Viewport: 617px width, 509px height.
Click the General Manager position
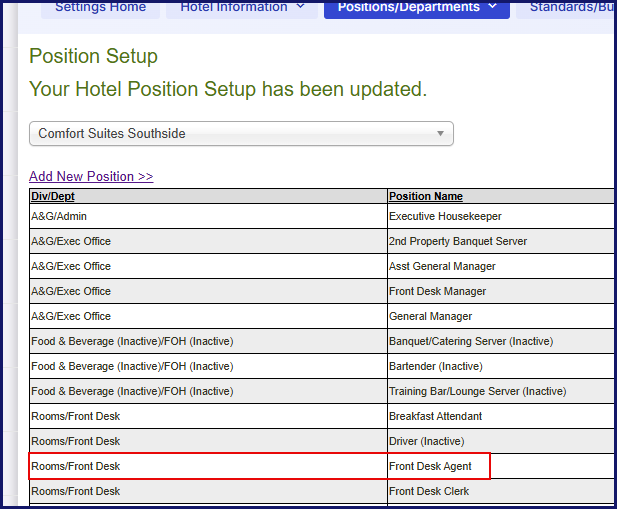430,316
